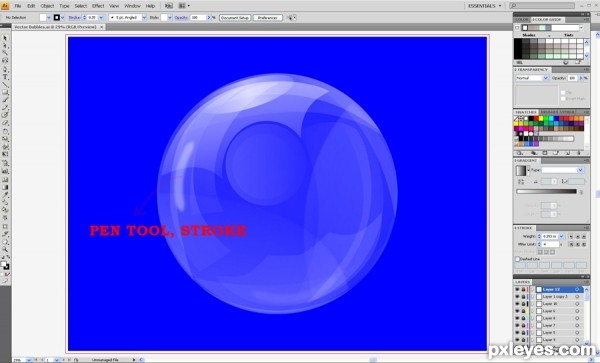The width and height of the screenshot is (600, 363).
Task: Hide Layer 1 copy 2 visibility eye
Action: pyautogui.click(x=517, y=297)
